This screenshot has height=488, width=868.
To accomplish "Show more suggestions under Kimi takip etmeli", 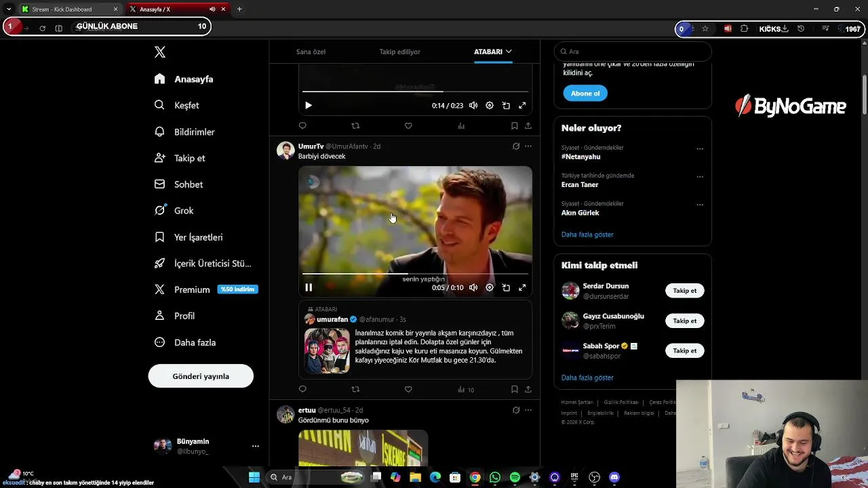I will pos(587,378).
